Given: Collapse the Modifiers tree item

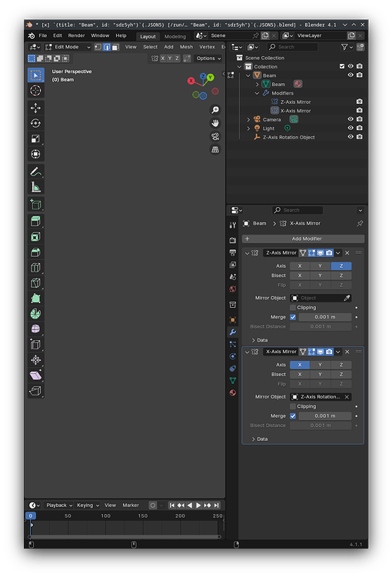Looking at the screenshot, I should click(x=257, y=93).
